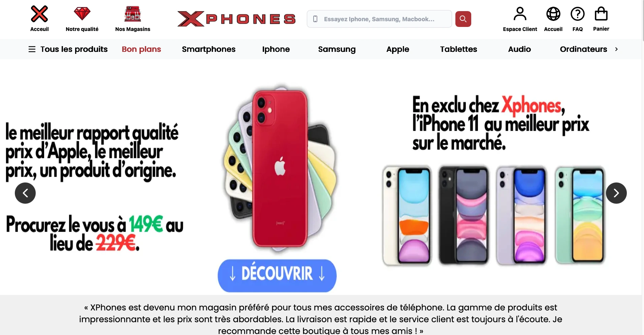Select the Bon plans menu item
This screenshot has height=335, width=644.
click(141, 49)
